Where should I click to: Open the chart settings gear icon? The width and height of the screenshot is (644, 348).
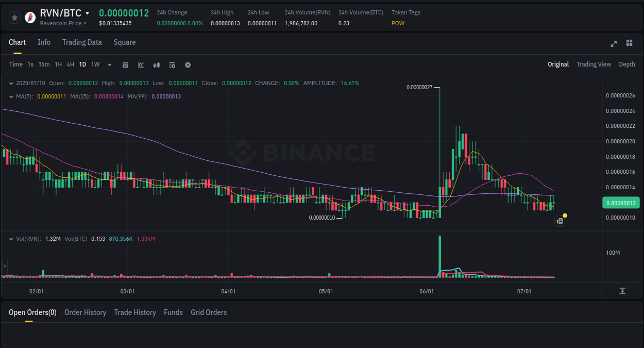click(x=188, y=64)
